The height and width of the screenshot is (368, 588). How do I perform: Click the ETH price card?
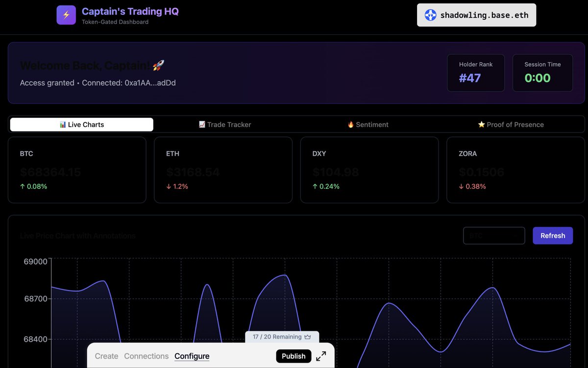click(223, 170)
